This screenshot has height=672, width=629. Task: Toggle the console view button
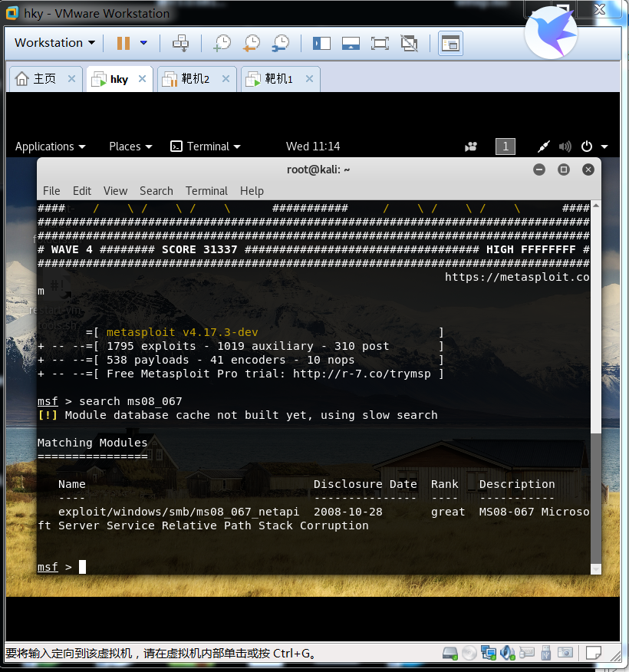(450, 43)
